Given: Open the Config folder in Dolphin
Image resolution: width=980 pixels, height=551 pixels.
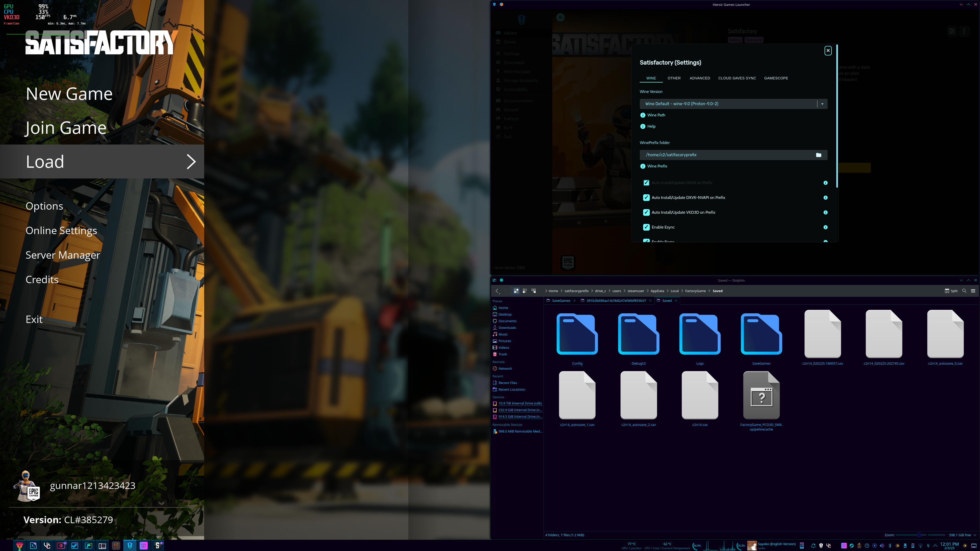Looking at the screenshot, I should pyautogui.click(x=577, y=335).
